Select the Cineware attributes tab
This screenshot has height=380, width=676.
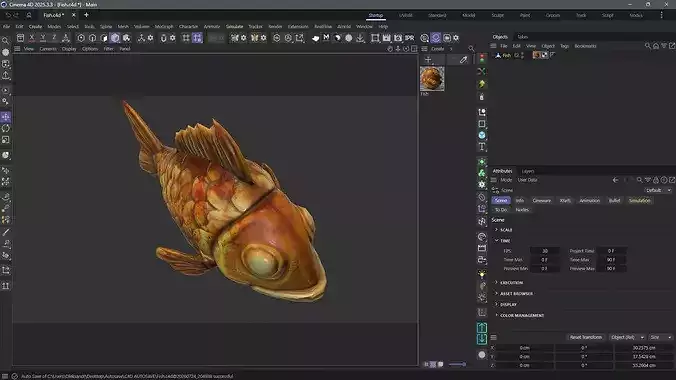[x=541, y=201]
